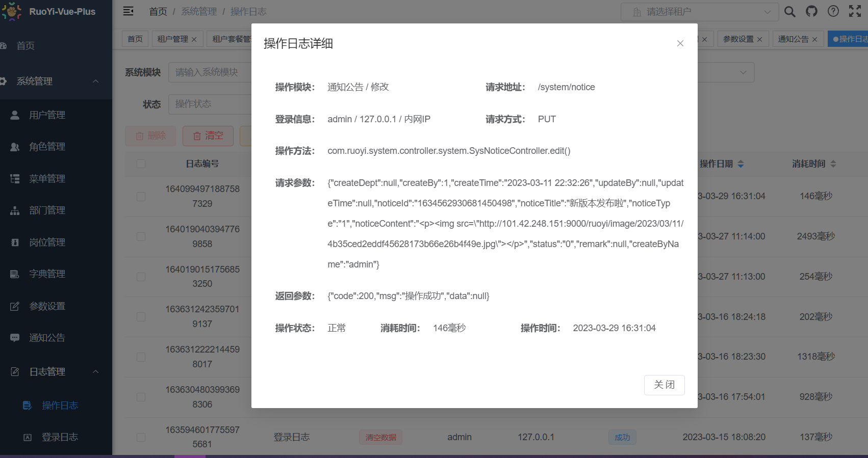Click the 2493毫秒 cell in table
Image resolution: width=868 pixels, height=458 pixels.
pyautogui.click(x=816, y=236)
